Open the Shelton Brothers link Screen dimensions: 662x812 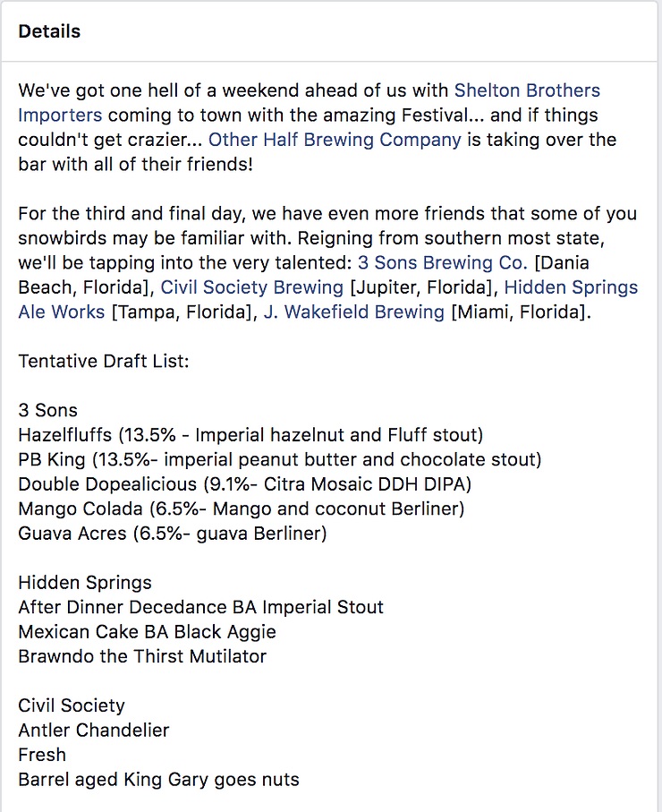coord(527,90)
